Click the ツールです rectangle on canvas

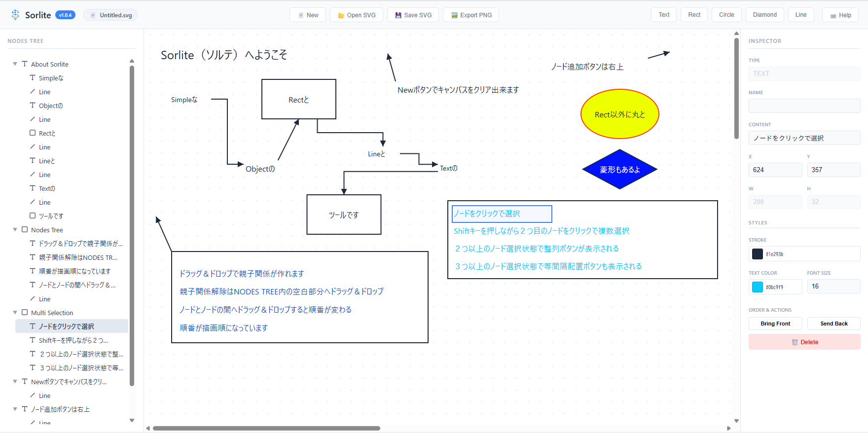click(x=344, y=215)
